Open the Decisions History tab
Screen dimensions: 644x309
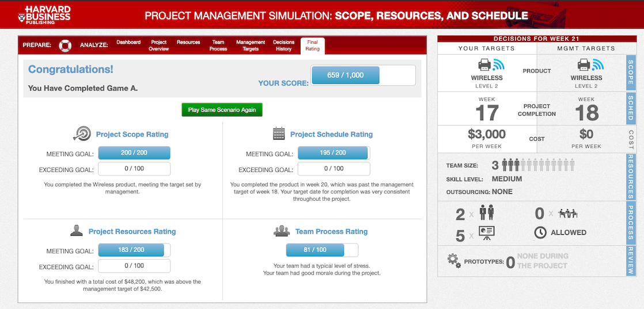pyautogui.click(x=284, y=45)
